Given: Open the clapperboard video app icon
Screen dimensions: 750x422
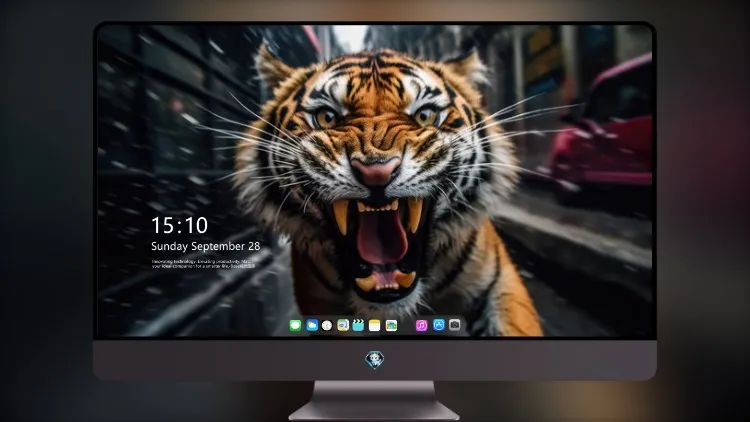Looking at the screenshot, I should pos(358,325).
